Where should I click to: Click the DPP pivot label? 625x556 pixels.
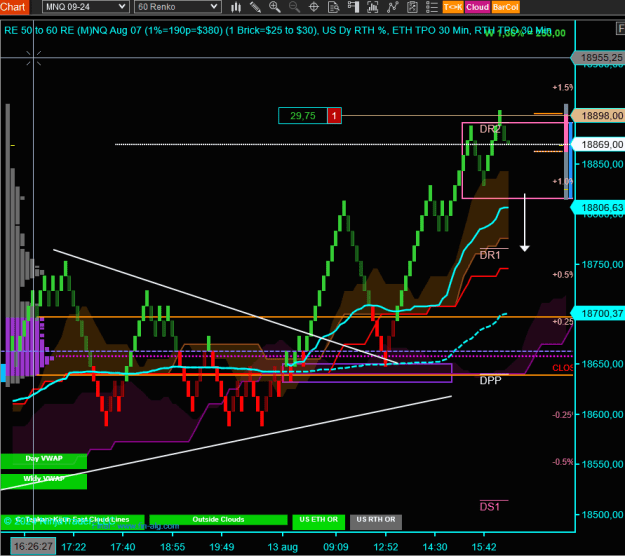tap(490, 381)
